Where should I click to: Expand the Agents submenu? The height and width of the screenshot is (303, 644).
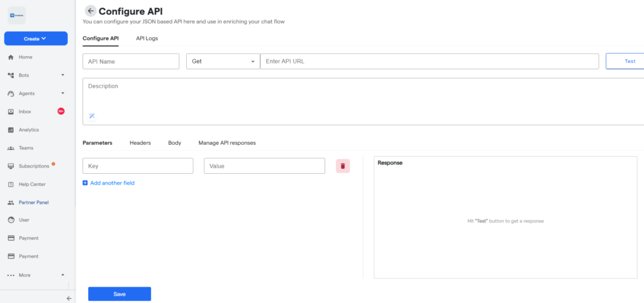[62, 94]
